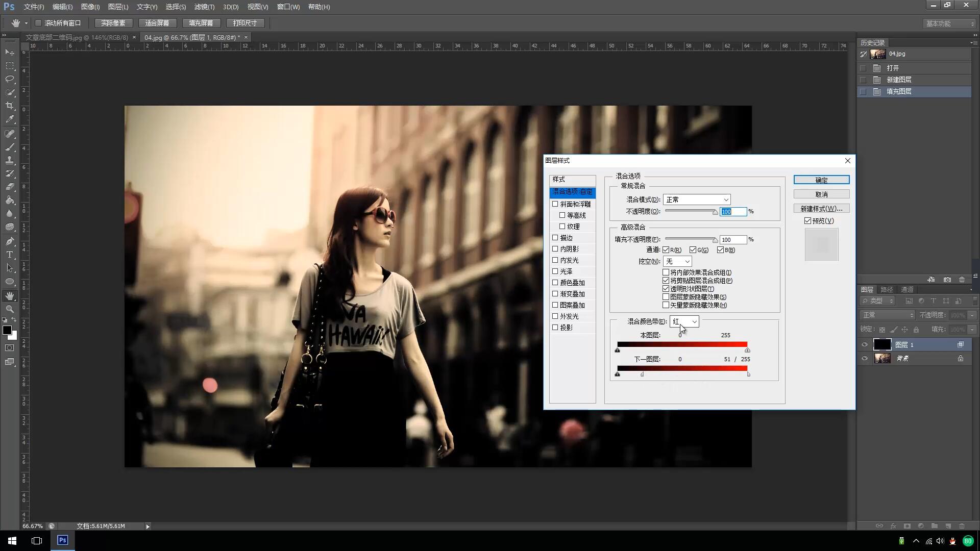980x551 pixels.
Task: Select the Crop tool
Action: coord(10,106)
